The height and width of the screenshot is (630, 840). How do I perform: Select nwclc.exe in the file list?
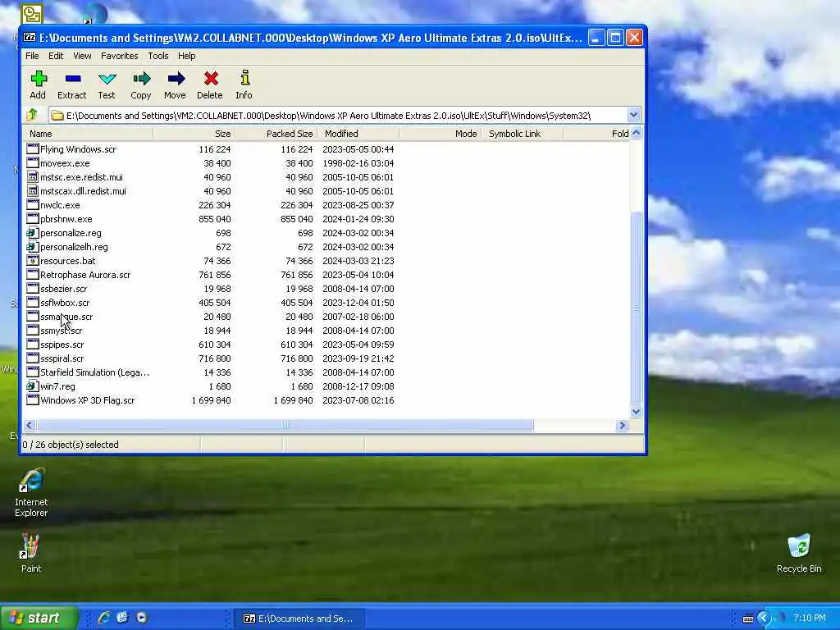click(x=60, y=204)
